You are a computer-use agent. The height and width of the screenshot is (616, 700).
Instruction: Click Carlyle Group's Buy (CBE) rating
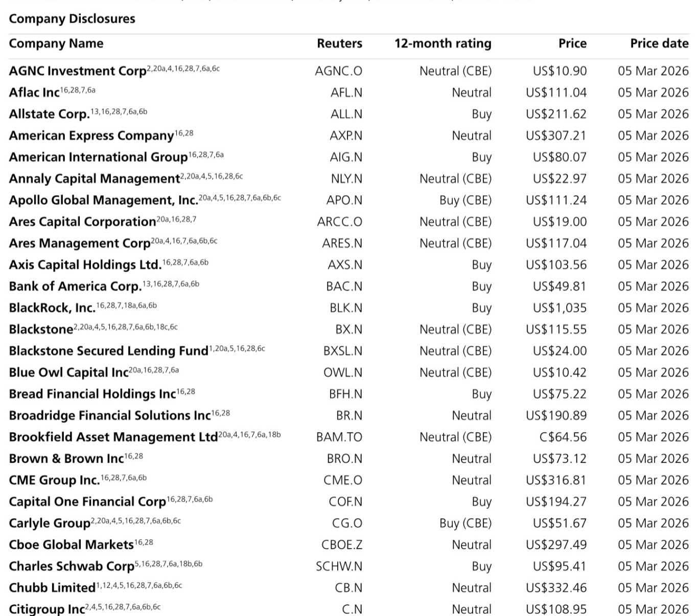pyautogui.click(x=465, y=524)
